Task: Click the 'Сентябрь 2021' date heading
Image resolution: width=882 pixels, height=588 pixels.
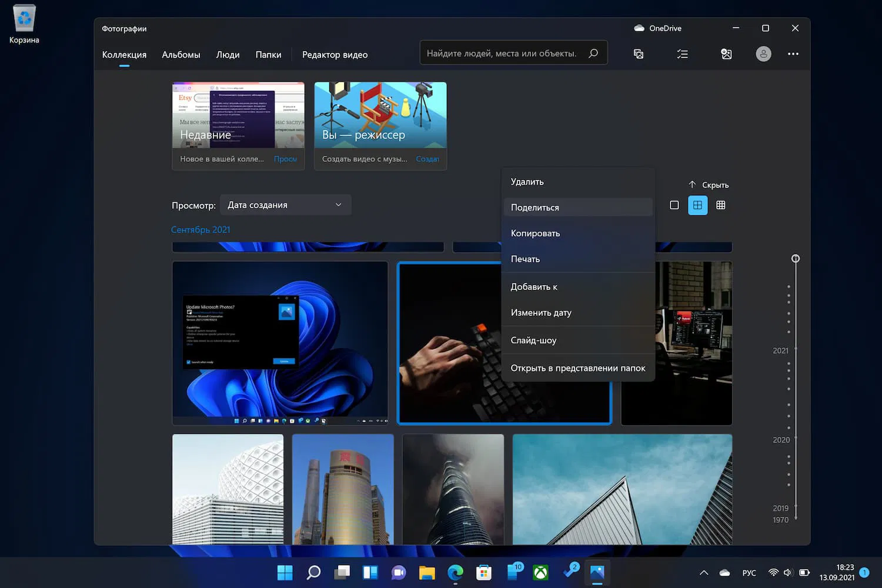Action: 201,229
